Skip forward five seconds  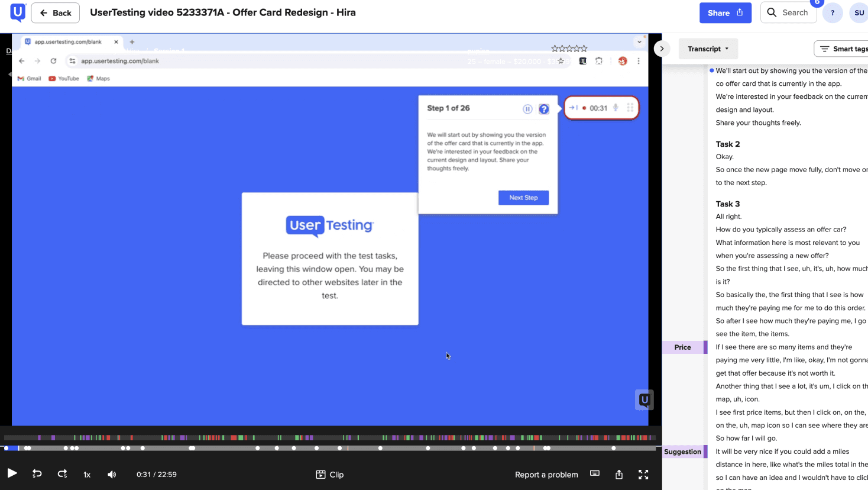(62, 474)
